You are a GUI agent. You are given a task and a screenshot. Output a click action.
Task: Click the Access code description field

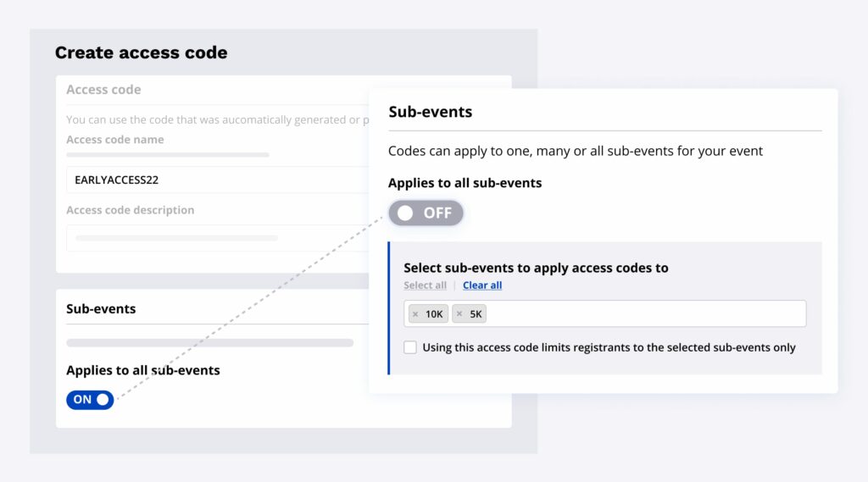click(212, 238)
